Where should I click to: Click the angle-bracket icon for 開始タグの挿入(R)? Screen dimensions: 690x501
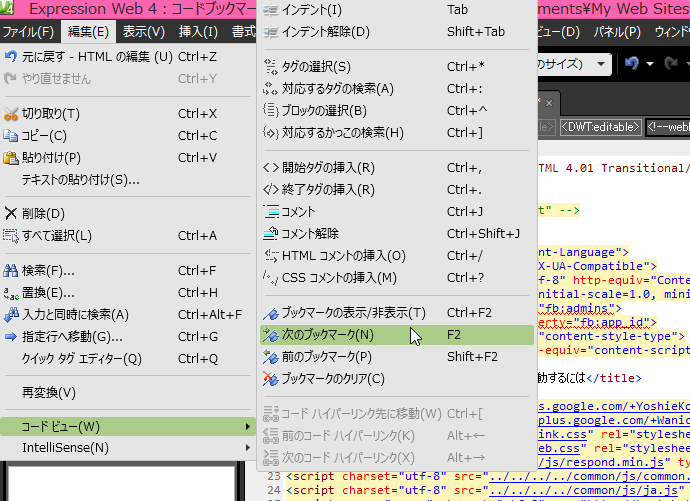(x=271, y=168)
